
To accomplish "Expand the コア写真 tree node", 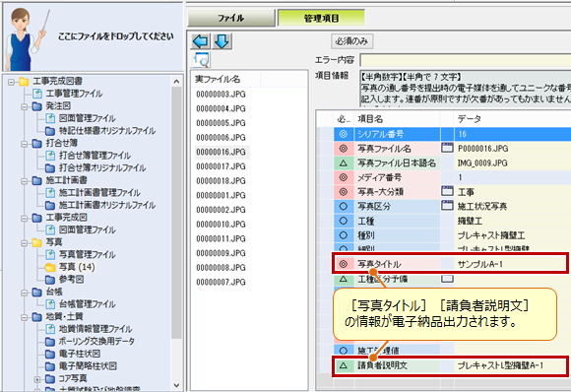I will (37, 379).
